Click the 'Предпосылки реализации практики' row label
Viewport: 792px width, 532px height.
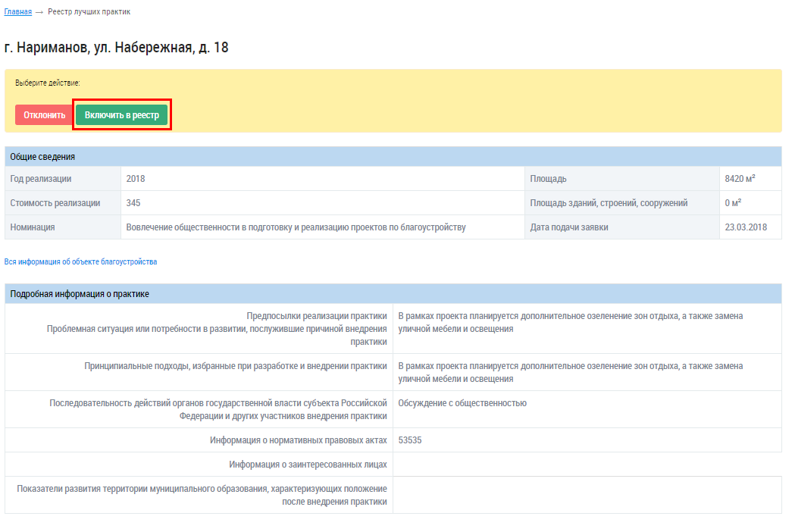coord(316,316)
